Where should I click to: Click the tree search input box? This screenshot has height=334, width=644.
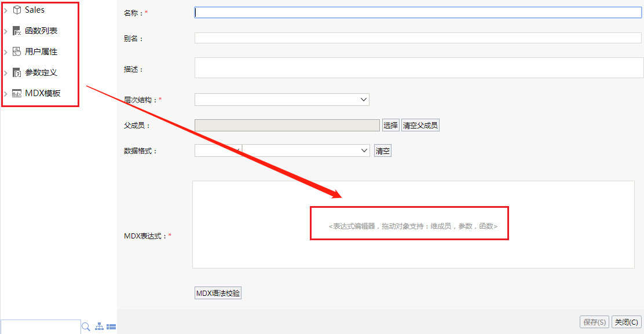pyautogui.click(x=41, y=326)
